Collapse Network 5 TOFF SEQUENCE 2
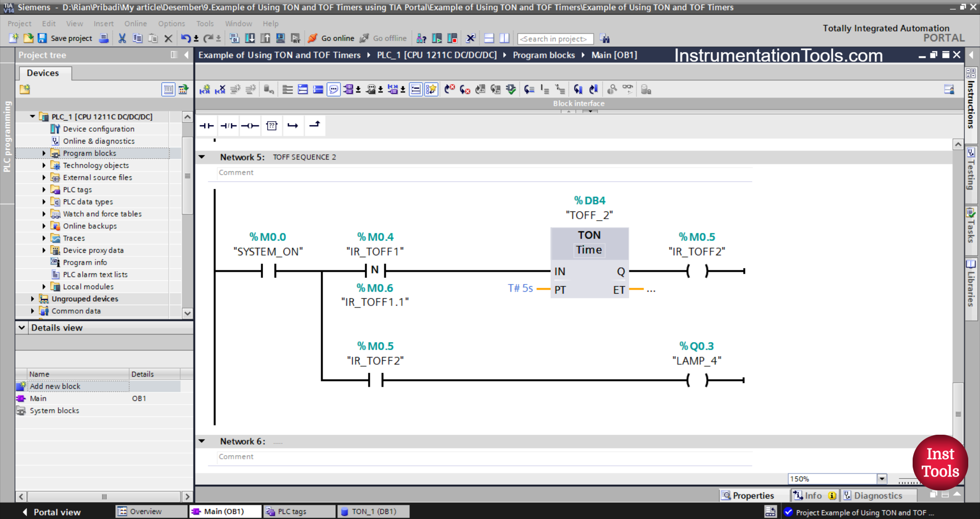The height and width of the screenshot is (519, 980). point(202,157)
